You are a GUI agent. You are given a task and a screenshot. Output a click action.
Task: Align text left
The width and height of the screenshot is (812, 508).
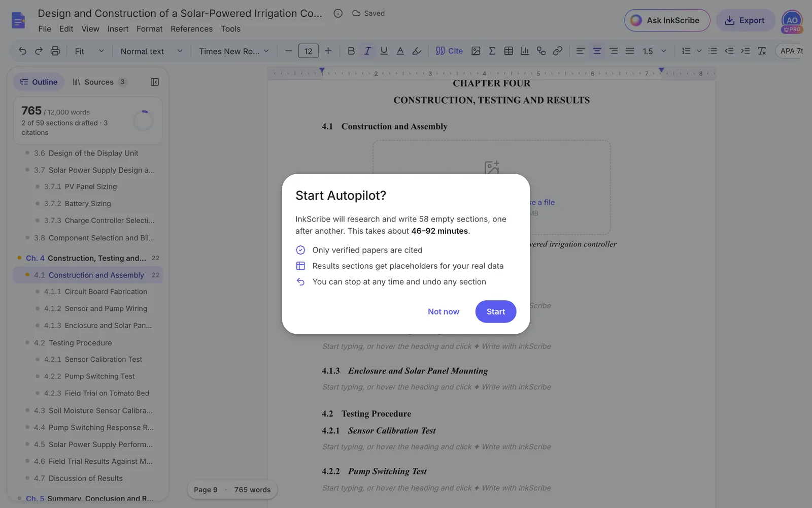[580, 51]
